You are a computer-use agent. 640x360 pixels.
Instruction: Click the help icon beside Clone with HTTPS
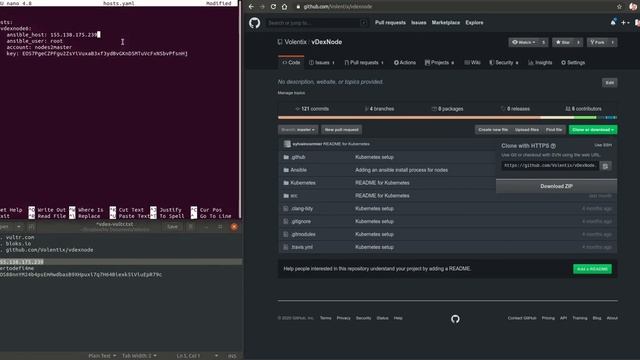point(553,146)
